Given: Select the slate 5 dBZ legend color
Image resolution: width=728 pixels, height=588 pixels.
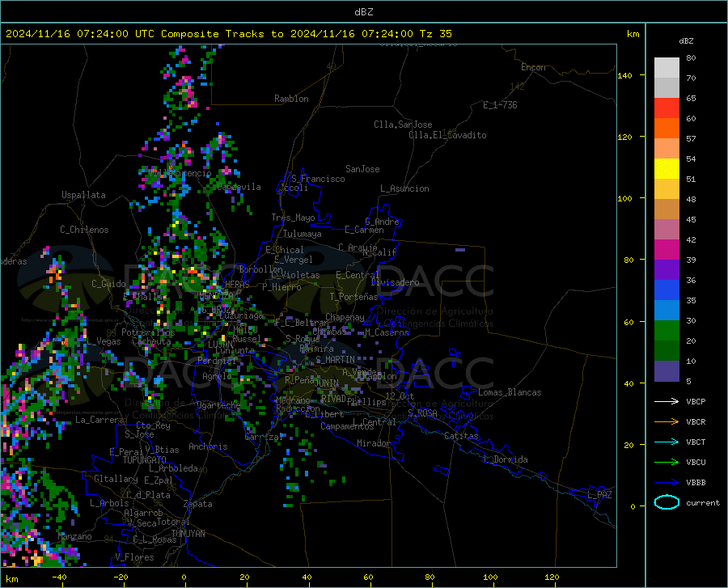Looking at the screenshot, I should [x=667, y=371].
